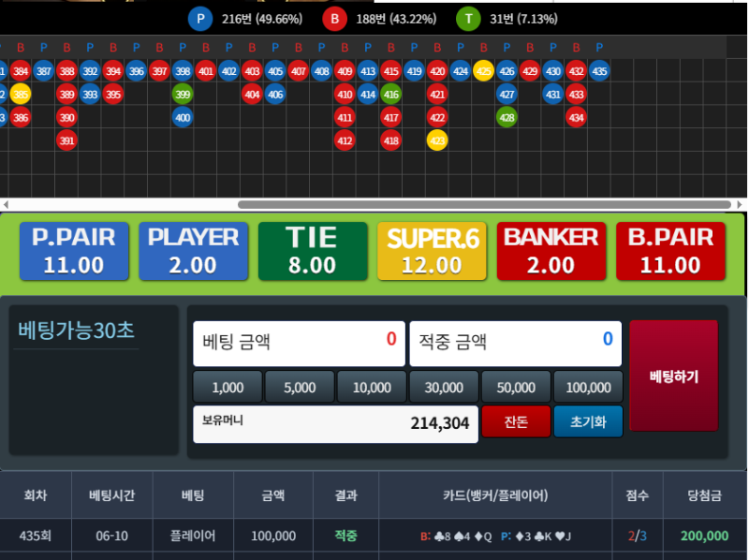Bet on PLAYER 2.00
The height and width of the screenshot is (560, 749).
[x=194, y=251]
